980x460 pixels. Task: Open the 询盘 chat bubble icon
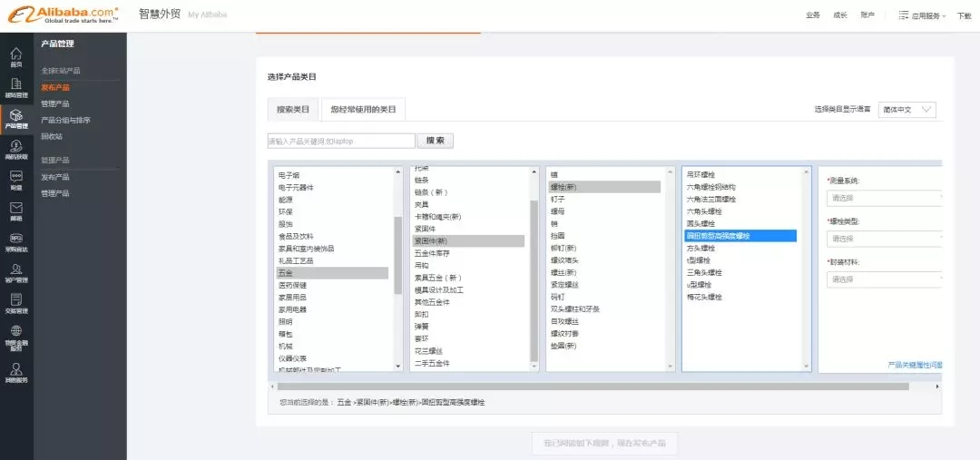[15, 180]
